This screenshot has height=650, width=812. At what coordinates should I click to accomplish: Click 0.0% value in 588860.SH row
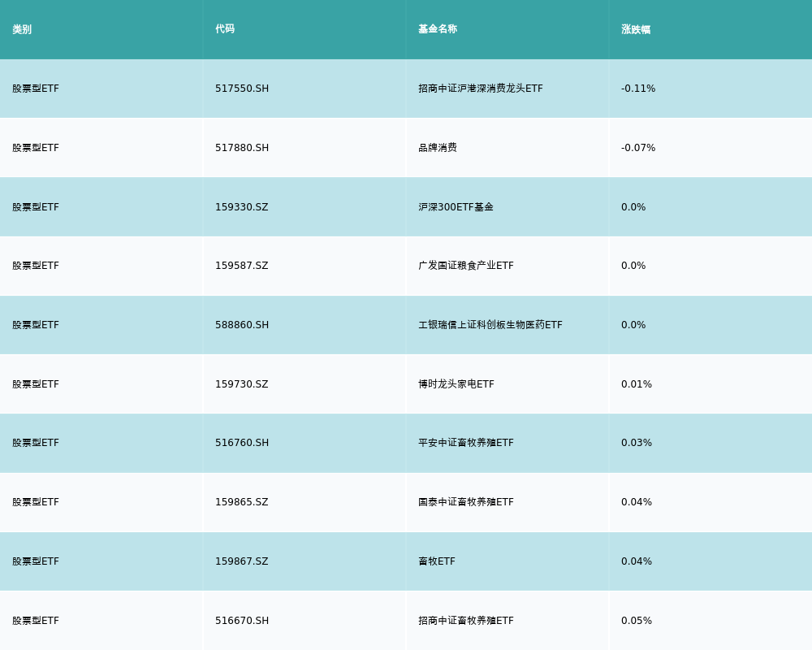point(633,325)
